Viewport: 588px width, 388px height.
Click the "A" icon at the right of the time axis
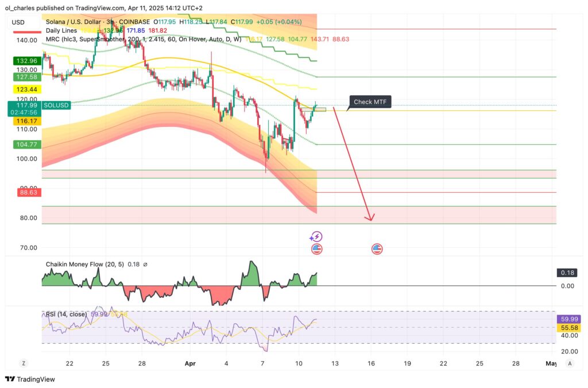point(570,364)
